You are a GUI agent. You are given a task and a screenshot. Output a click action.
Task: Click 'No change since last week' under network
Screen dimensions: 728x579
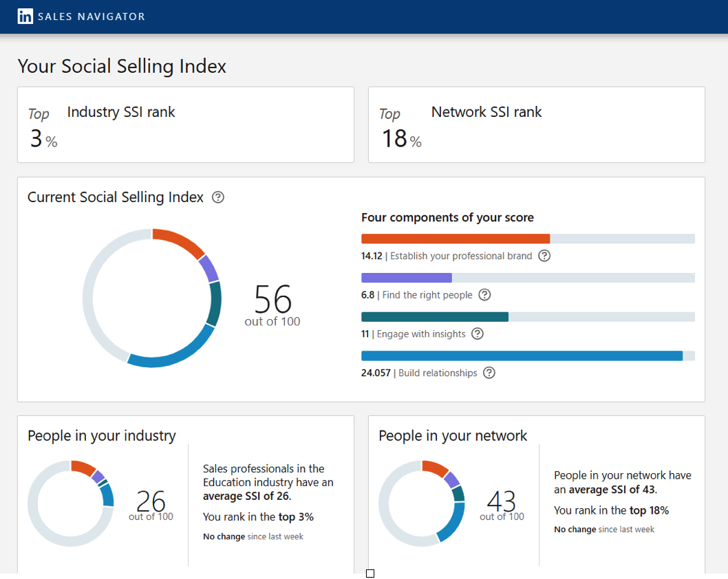pos(604,529)
